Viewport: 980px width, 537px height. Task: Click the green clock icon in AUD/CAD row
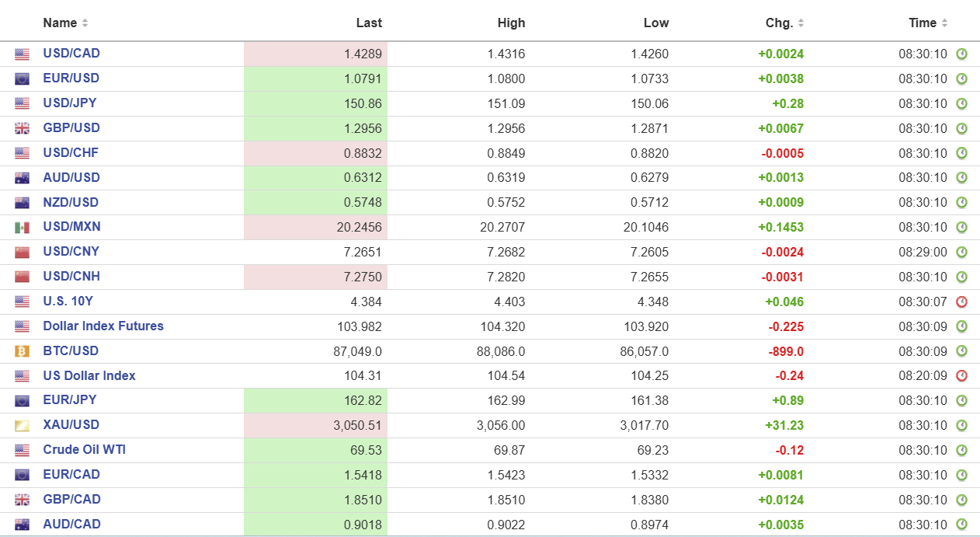coord(961,525)
